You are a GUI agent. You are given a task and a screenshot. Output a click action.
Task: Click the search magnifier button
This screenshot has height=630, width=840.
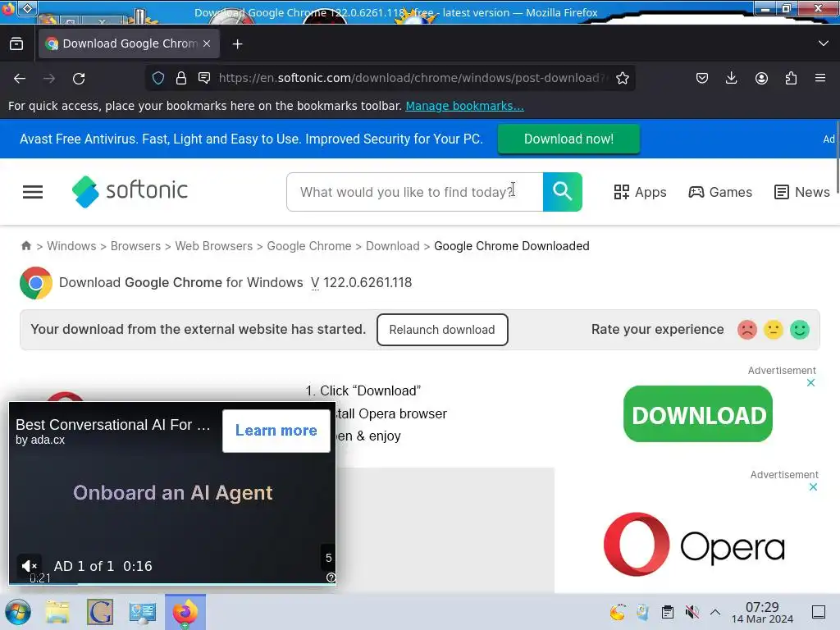tap(563, 192)
